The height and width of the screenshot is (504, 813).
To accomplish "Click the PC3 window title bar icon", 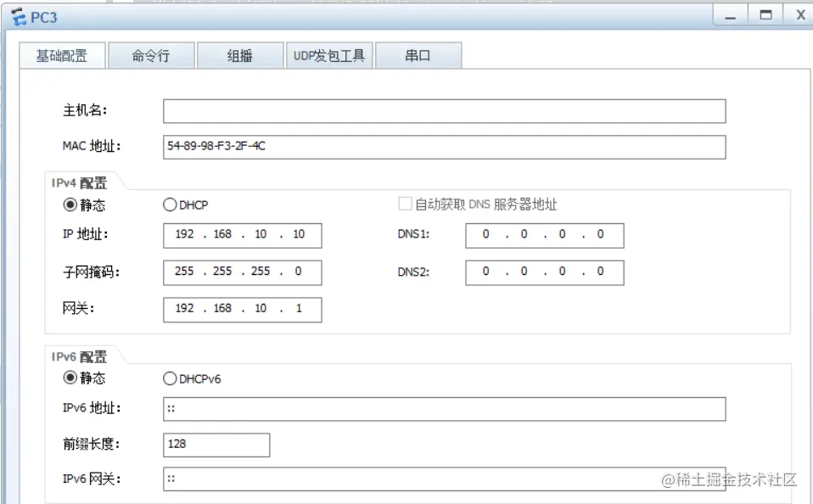I will [x=17, y=17].
